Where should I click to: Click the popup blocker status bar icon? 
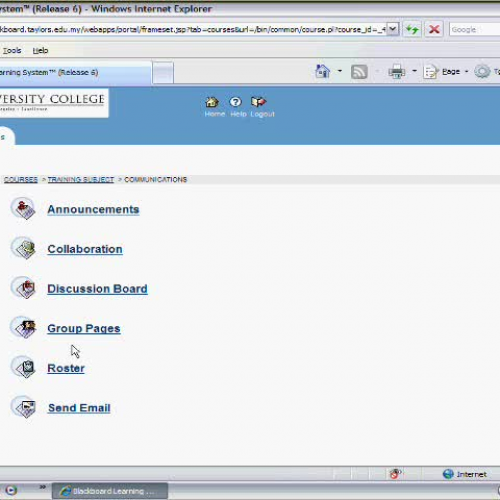coord(395,473)
